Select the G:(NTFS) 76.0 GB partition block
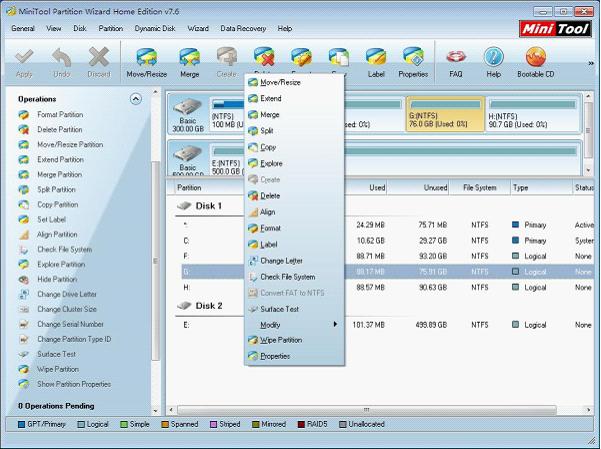 [445, 114]
